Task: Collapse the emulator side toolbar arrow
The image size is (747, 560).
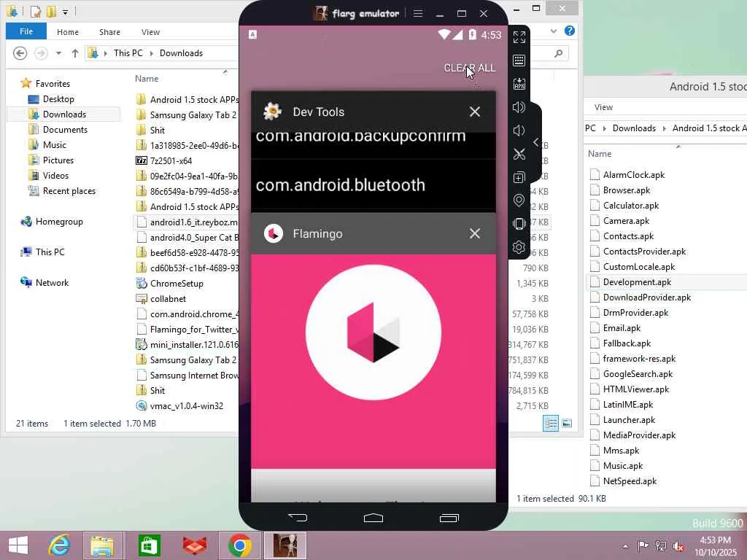Action: click(x=536, y=142)
